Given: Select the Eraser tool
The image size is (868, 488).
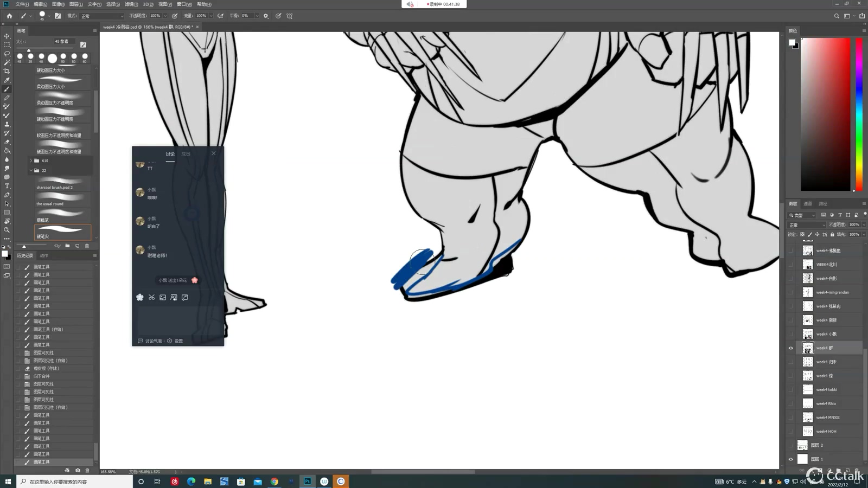Looking at the screenshot, I should click(x=7, y=142).
